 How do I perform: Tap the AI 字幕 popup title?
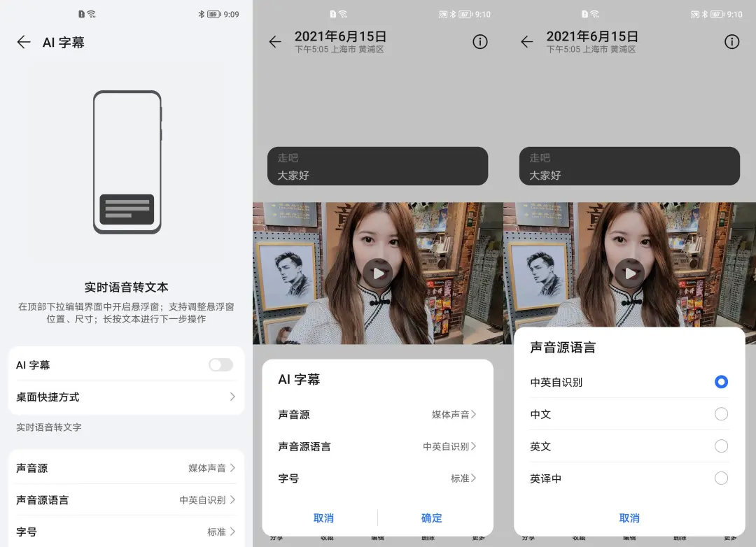tap(299, 379)
